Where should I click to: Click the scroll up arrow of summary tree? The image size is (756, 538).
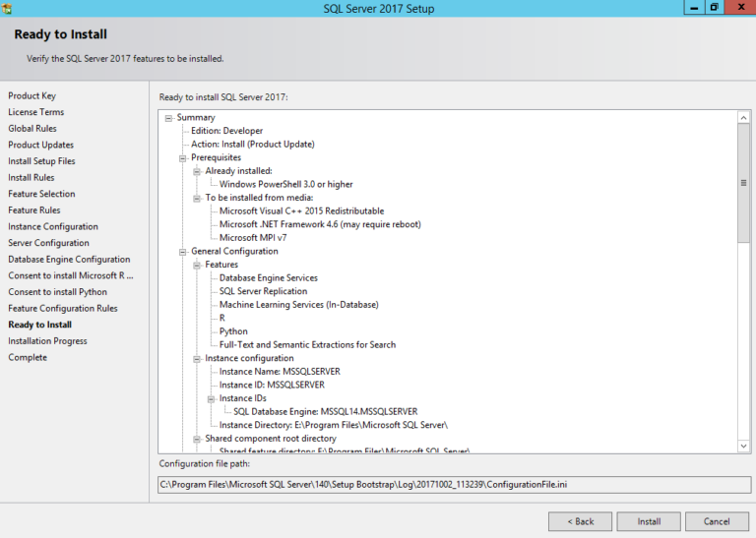pyautogui.click(x=743, y=117)
